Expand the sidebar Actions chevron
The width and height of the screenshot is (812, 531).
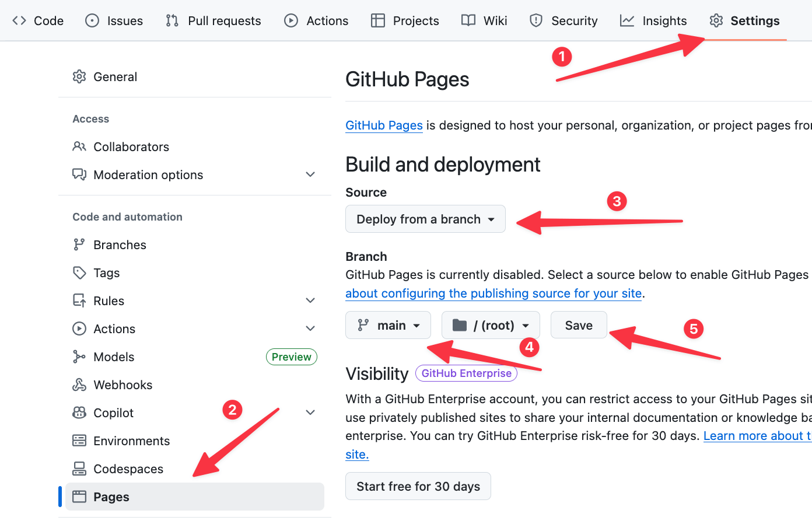point(310,329)
